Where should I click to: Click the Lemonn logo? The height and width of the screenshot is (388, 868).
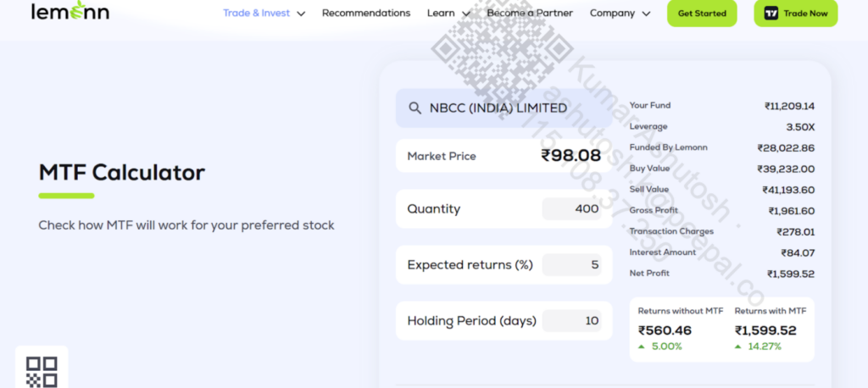pos(70,12)
